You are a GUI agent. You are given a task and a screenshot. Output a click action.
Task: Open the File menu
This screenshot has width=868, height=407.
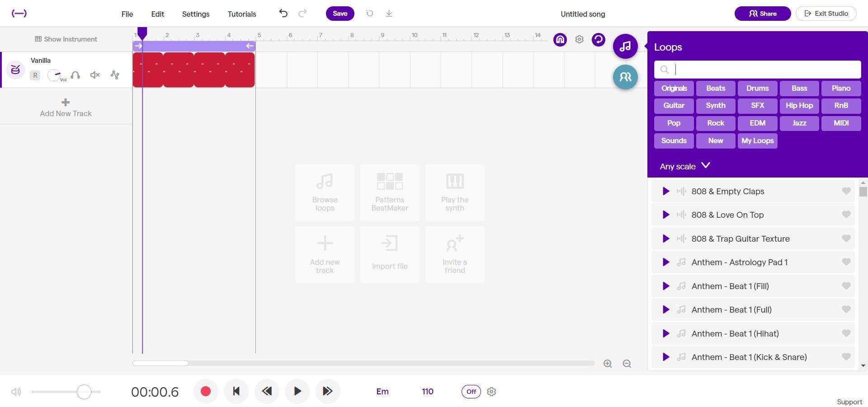[x=127, y=14]
